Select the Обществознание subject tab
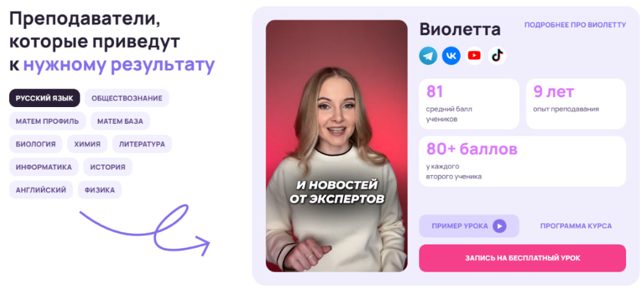The width and height of the screenshot is (644, 294). click(127, 98)
